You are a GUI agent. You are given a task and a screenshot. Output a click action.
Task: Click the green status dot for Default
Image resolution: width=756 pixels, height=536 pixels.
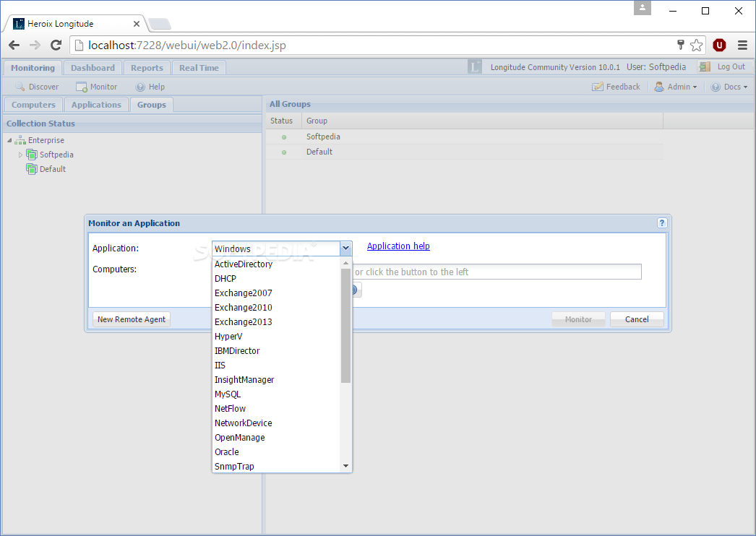click(x=284, y=152)
